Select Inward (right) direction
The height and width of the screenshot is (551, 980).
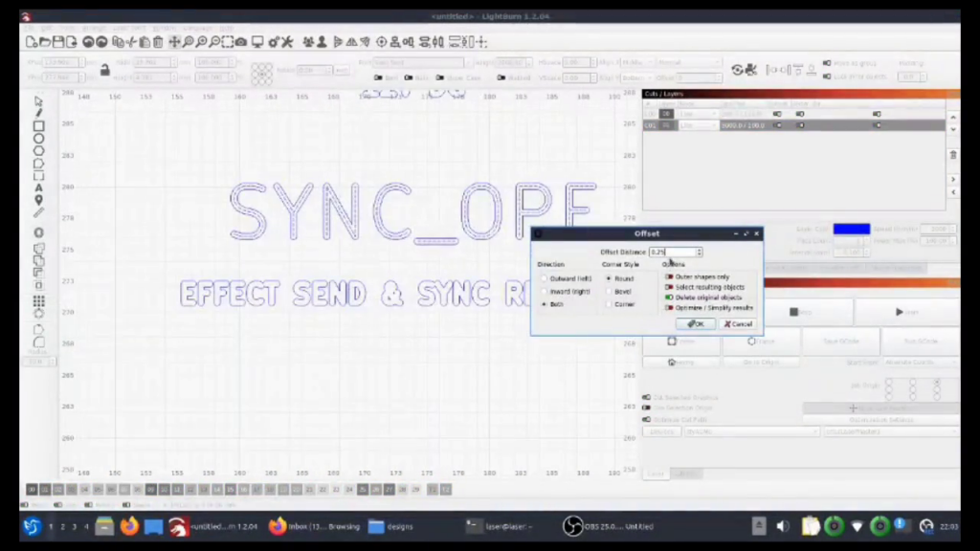click(x=565, y=292)
